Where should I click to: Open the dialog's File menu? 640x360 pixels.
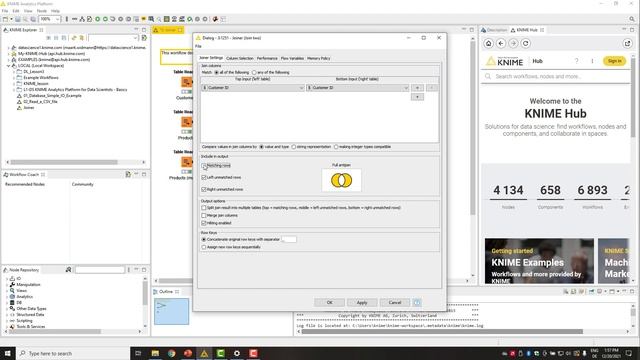[x=198, y=47]
